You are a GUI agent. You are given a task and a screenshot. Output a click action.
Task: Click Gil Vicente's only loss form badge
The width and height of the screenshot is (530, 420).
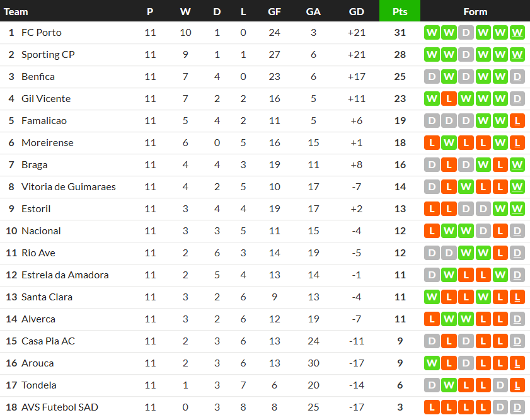[449, 99]
